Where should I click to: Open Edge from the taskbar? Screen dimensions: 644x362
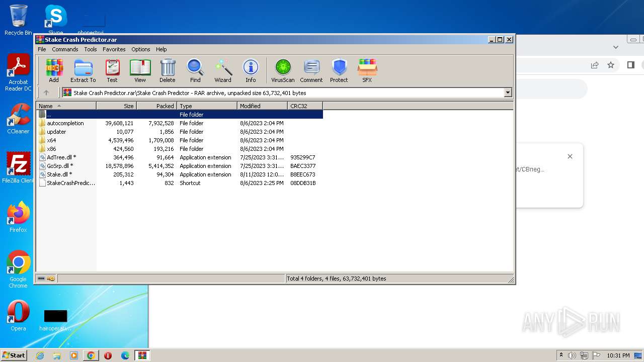(x=125, y=355)
